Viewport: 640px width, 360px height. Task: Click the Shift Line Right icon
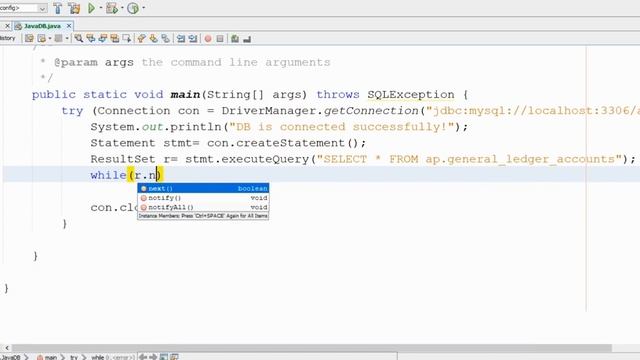(193, 39)
